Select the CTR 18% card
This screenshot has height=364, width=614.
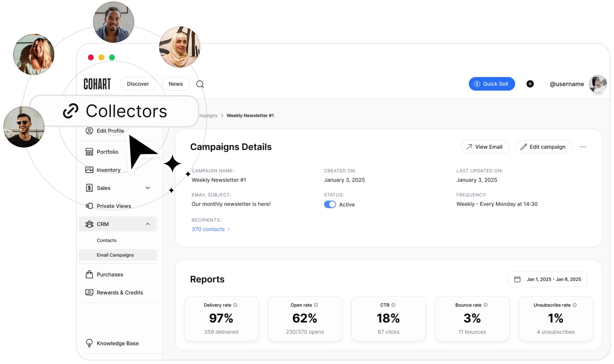pyautogui.click(x=389, y=319)
